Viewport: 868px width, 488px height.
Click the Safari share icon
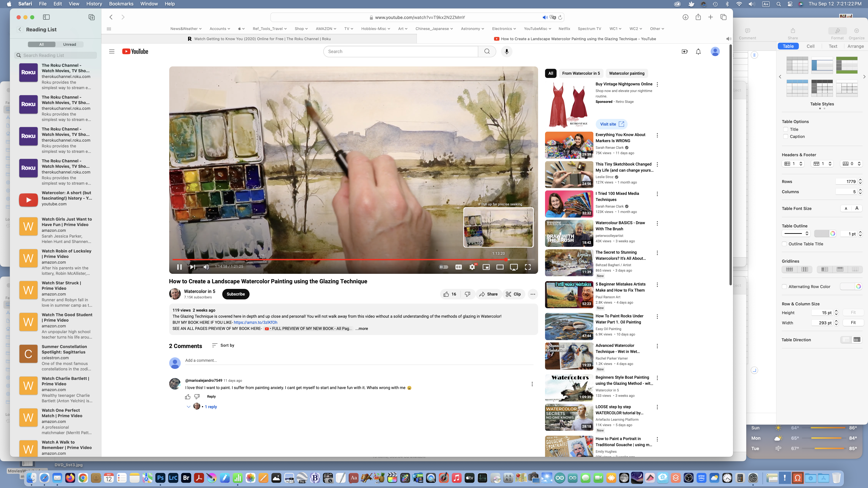698,17
